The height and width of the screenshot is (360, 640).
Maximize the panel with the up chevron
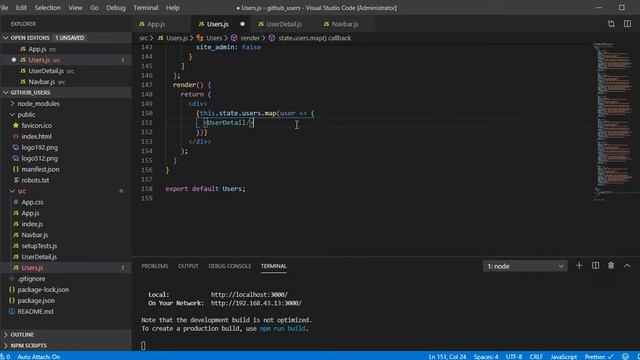(627, 266)
